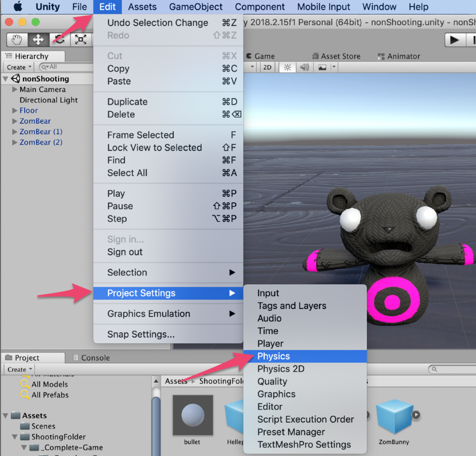
Task: Switch to the Console tab
Action: 92,358
